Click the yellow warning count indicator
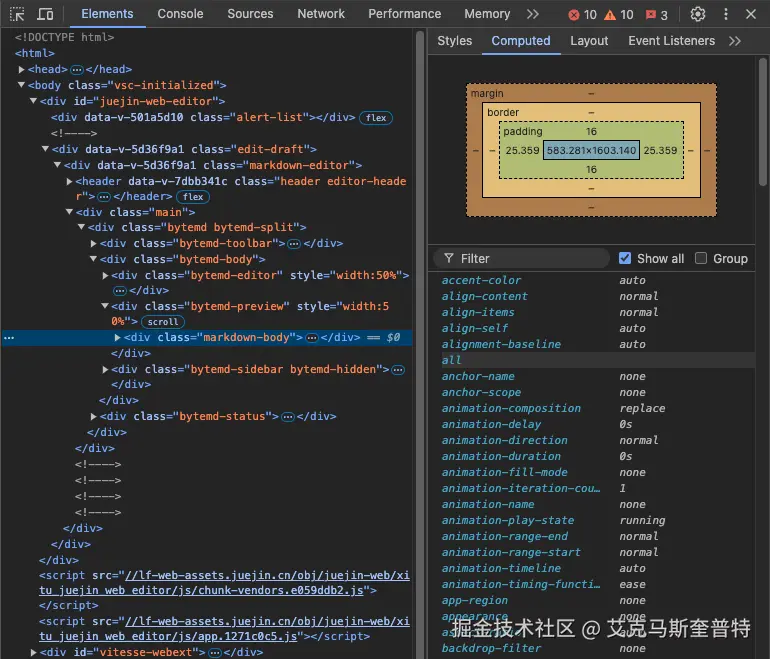This screenshot has width=770, height=659. tap(619, 15)
